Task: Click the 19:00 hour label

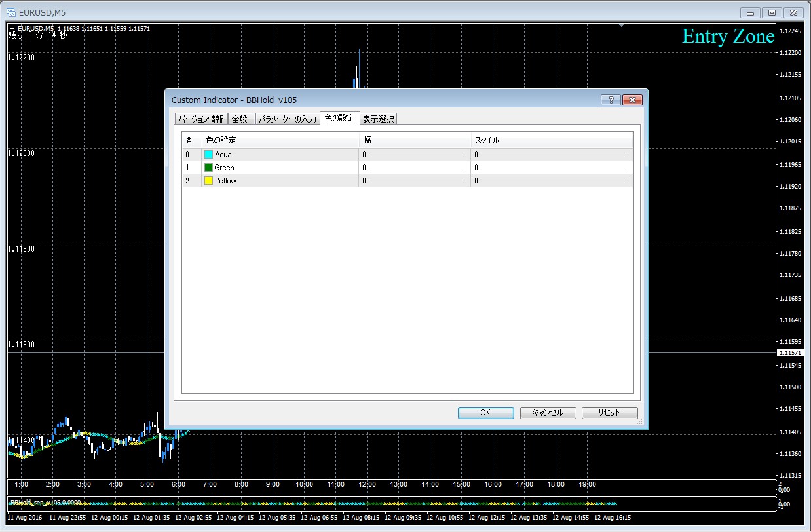Action: click(587, 485)
